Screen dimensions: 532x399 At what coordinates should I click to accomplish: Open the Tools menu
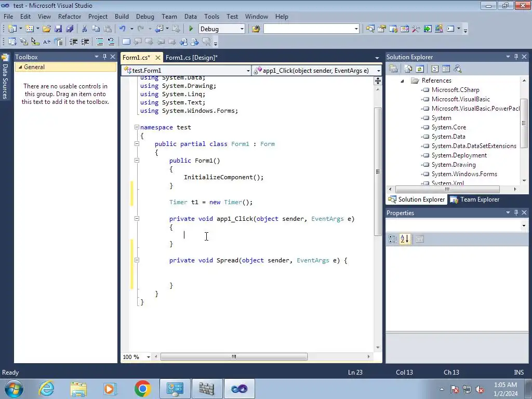211,16
